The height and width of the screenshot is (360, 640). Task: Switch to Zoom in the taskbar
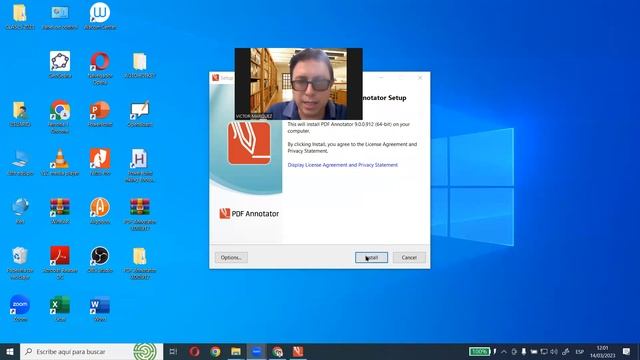pos(256,351)
